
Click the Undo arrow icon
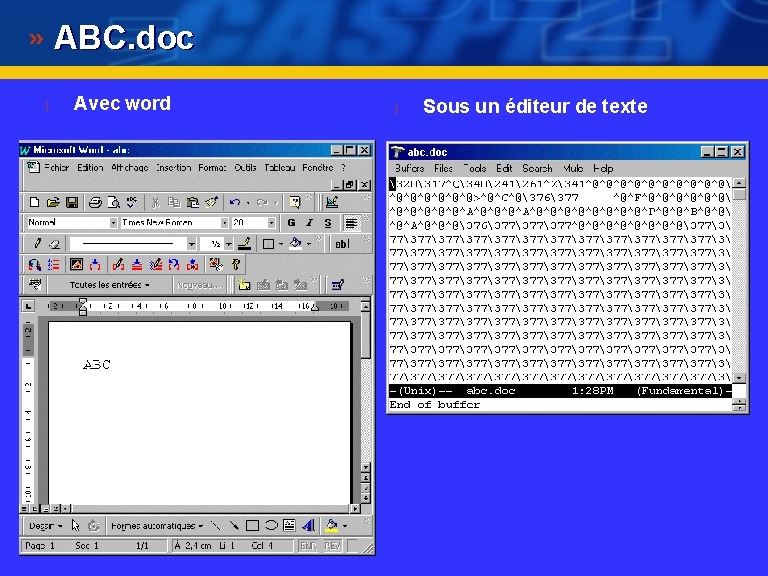[234, 202]
